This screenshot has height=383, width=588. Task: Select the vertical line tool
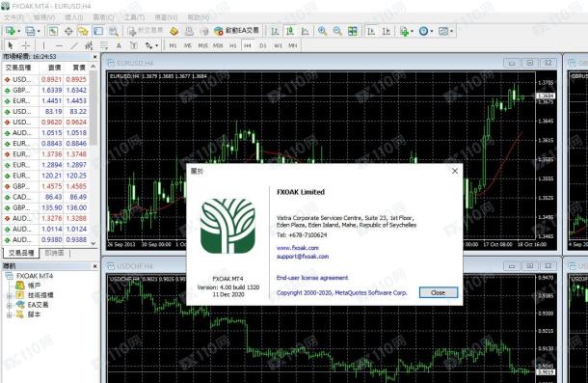[x=43, y=45]
